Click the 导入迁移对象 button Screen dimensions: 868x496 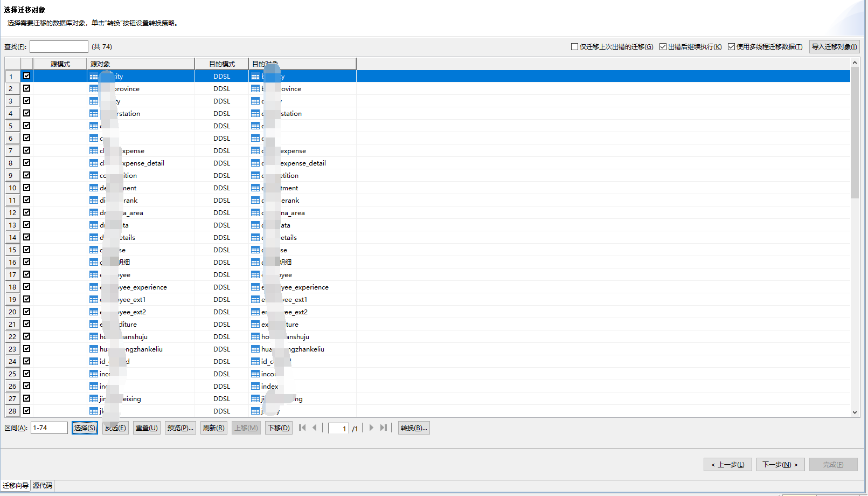coord(834,47)
